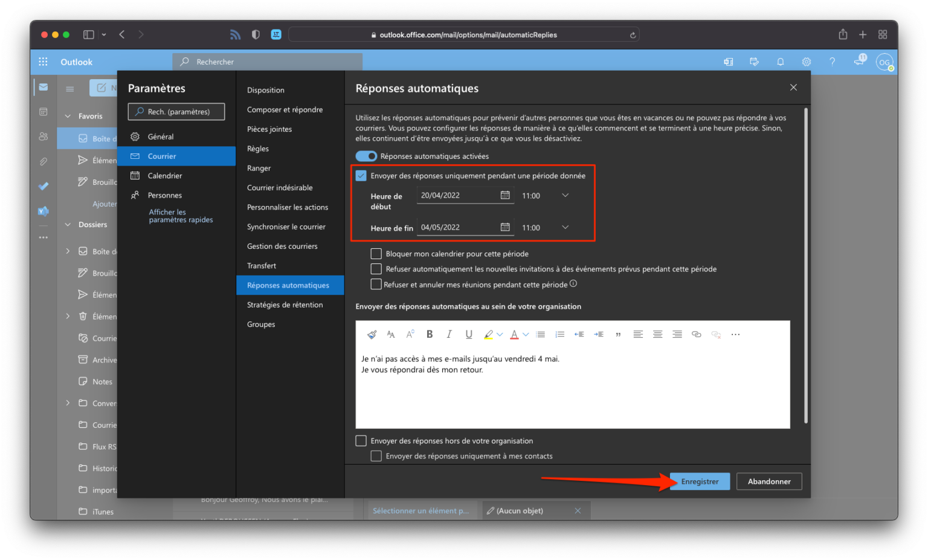
Task: Apply quote formatting
Action: click(x=618, y=334)
